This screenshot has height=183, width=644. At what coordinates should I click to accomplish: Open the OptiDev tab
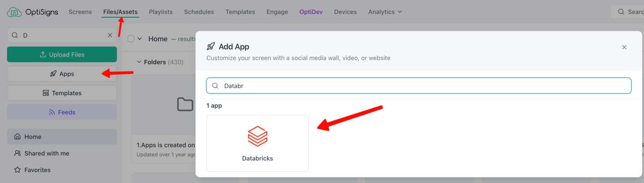pos(311,12)
